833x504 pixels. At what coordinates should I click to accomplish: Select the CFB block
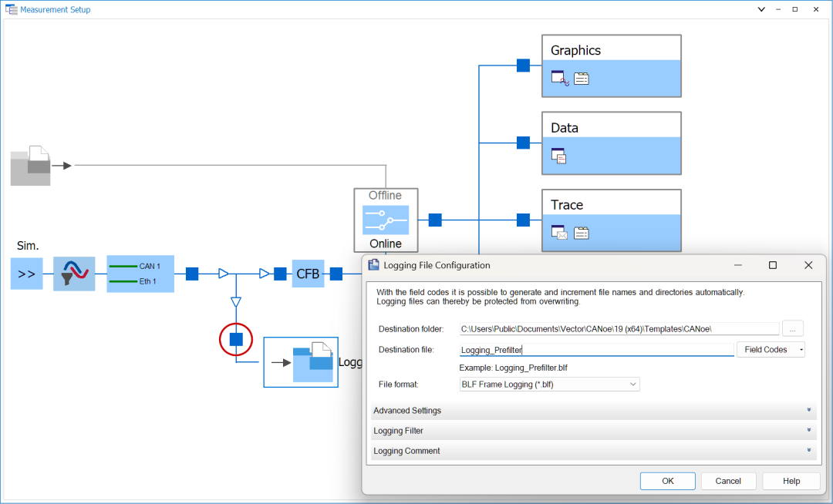click(308, 274)
